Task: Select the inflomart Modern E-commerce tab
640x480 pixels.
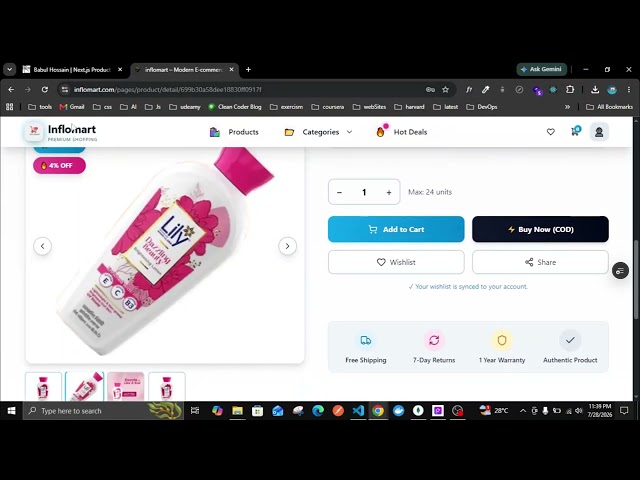Action: 184,70
